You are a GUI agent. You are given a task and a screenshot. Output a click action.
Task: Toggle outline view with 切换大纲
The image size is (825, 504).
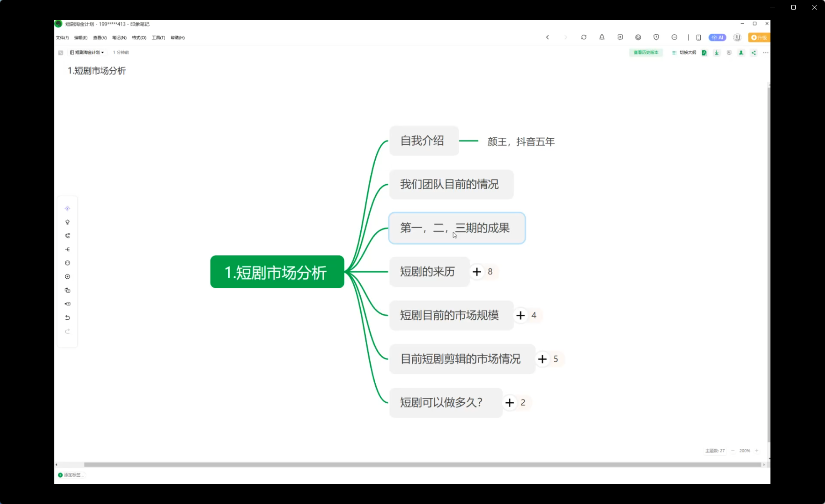[684, 53]
